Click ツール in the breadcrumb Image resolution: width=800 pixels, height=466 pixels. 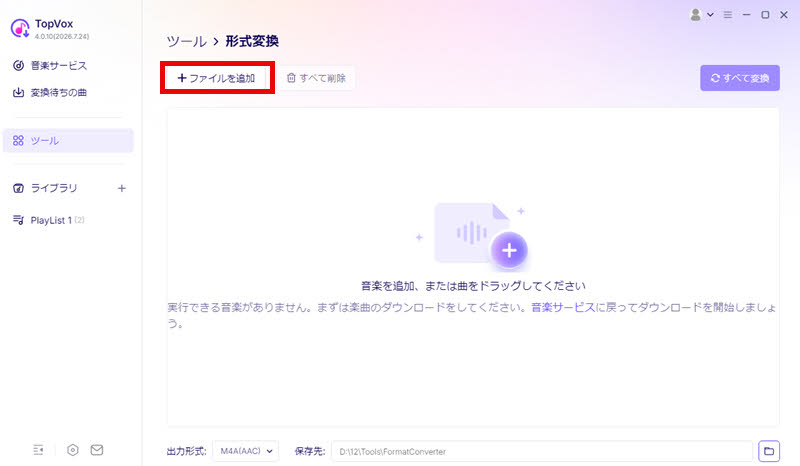(x=186, y=41)
